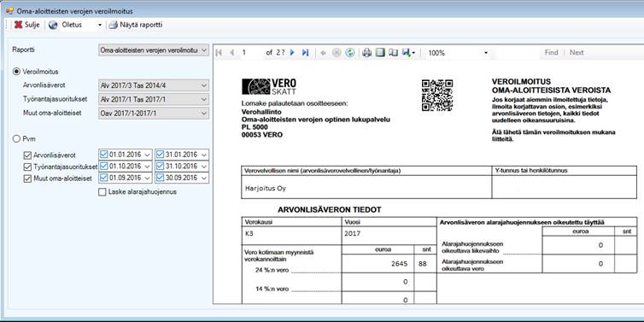Click the QR code in report
The width and height of the screenshot is (644, 322).
pos(437,96)
